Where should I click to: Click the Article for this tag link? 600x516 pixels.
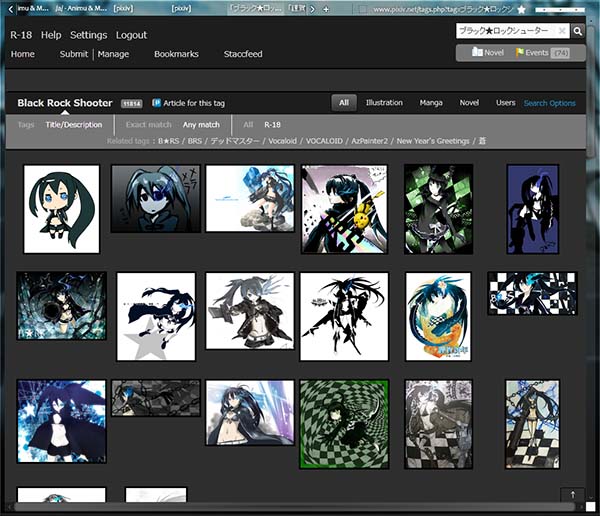pyautogui.click(x=194, y=103)
